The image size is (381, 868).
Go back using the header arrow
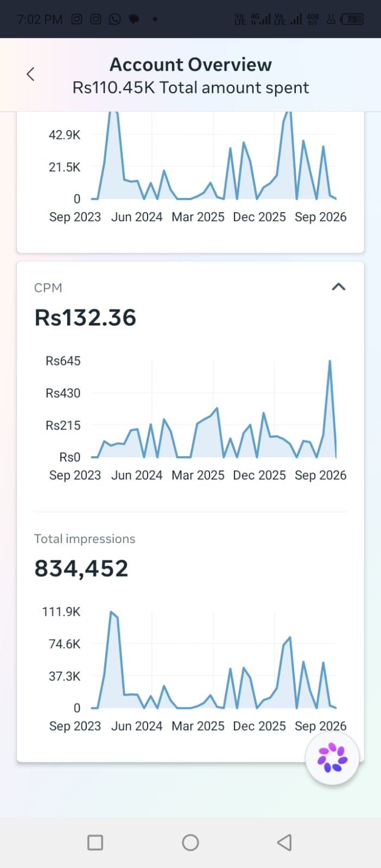pos(30,74)
